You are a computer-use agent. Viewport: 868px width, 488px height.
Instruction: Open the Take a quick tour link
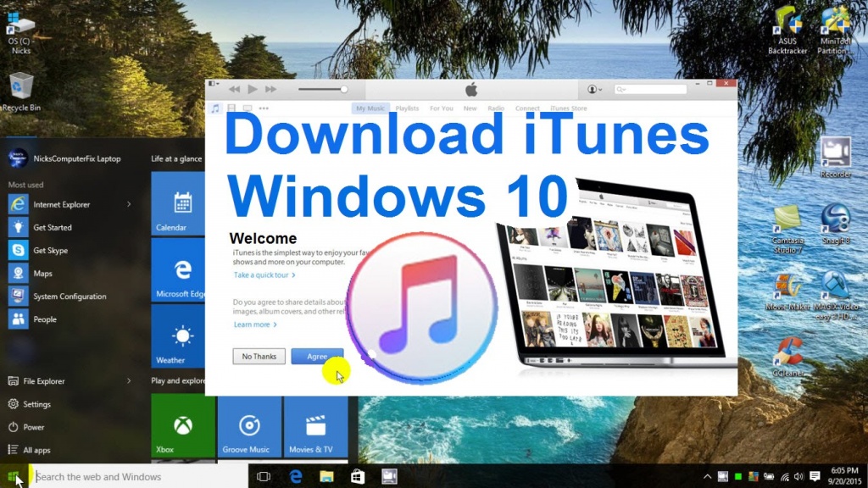264,275
